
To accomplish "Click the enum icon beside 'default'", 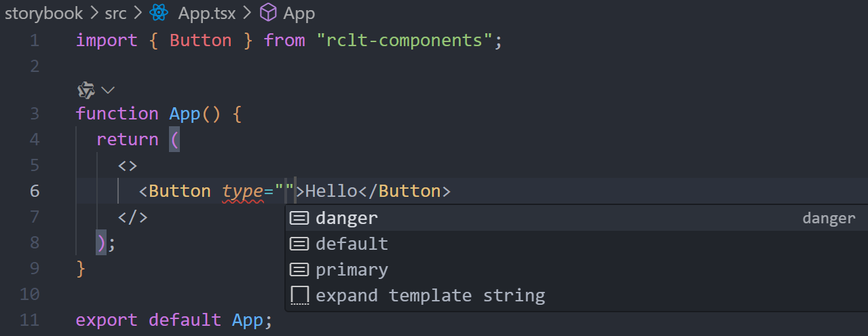I will pos(299,244).
